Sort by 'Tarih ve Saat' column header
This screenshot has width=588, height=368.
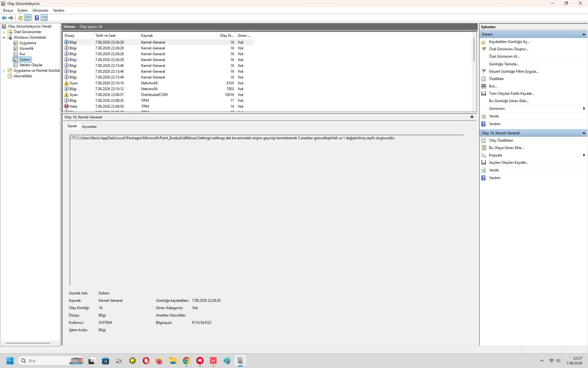click(116, 36)
